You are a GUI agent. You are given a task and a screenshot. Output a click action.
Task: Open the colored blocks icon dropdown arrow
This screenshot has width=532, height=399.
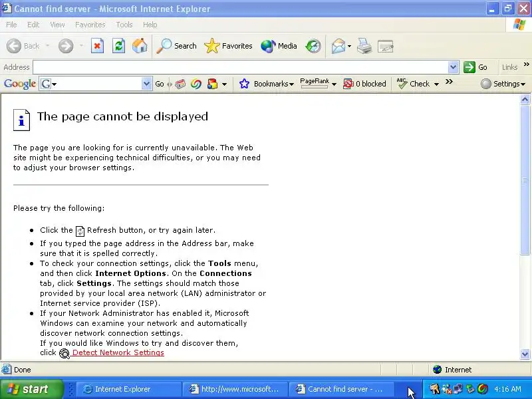tap(224, 84)
